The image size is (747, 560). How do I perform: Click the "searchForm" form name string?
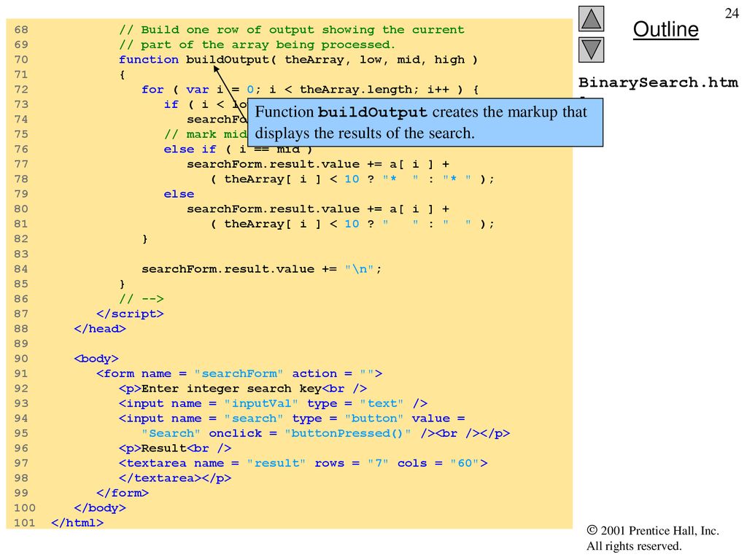[239, 373]
